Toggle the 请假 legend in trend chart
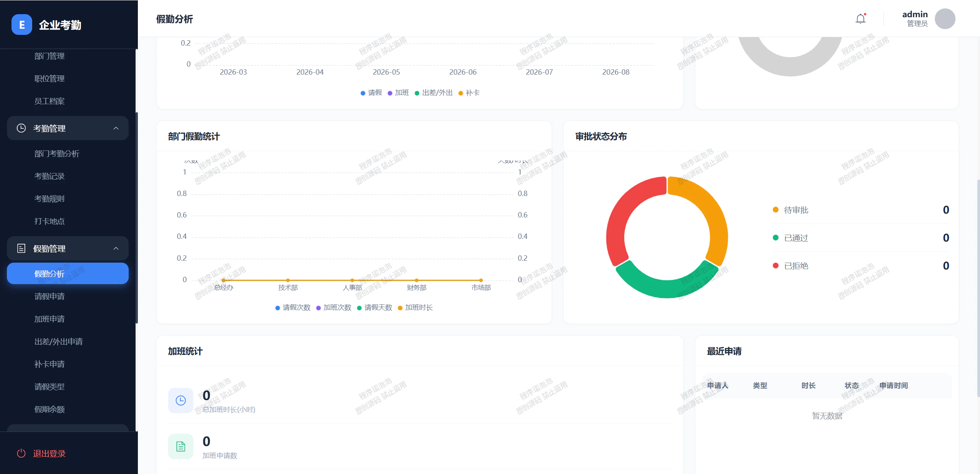The height and width of the screenshot is (474, 980). click(371, 93)
